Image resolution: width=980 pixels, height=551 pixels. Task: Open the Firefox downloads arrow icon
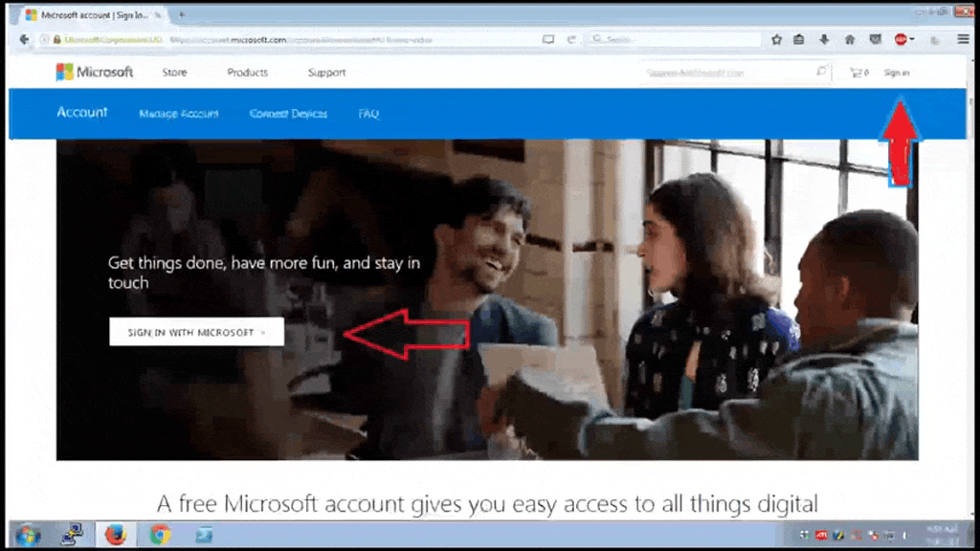[x=824, y=40]
